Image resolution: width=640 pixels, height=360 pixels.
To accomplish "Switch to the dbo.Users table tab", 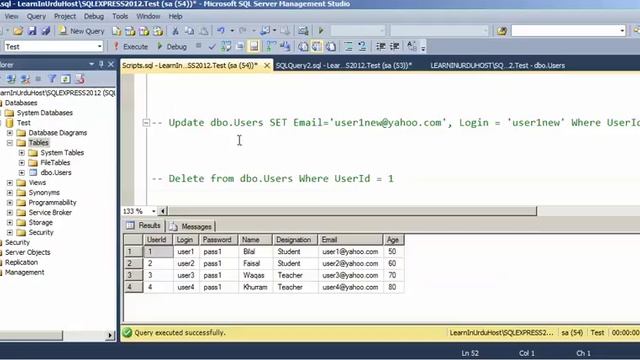I will (x=498, y=65).
